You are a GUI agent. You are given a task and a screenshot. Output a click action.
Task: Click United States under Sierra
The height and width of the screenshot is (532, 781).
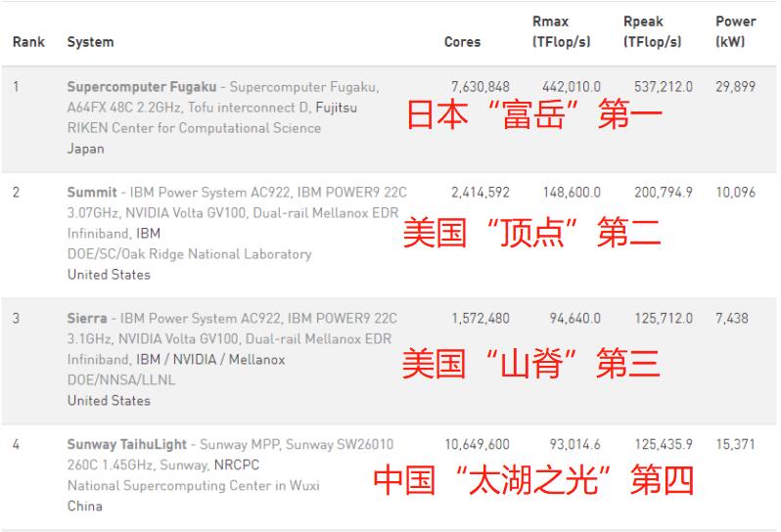click(x=109, y=401)
